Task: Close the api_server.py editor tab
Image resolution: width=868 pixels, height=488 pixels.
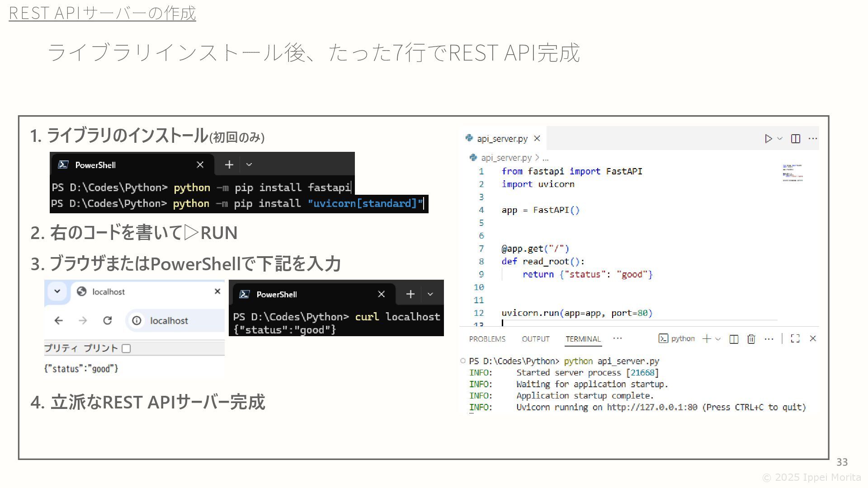Action: [x=537, y=139]
